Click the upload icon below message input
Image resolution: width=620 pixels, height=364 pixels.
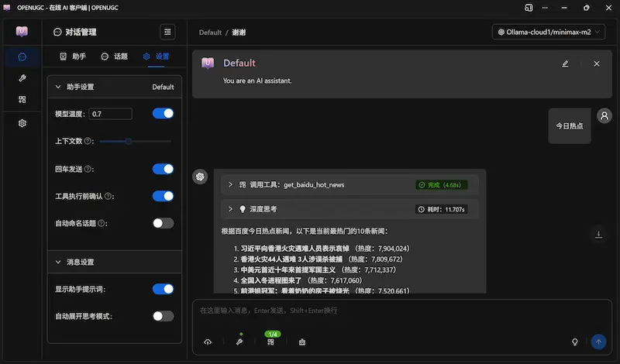tap(208, 342)
